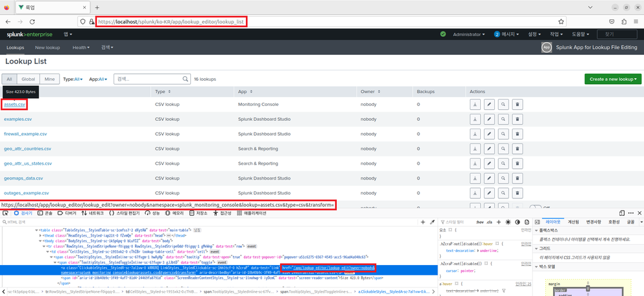Go to the New lookup nav tab
This screenshot has height=296, width=644.
pos(48,47)
